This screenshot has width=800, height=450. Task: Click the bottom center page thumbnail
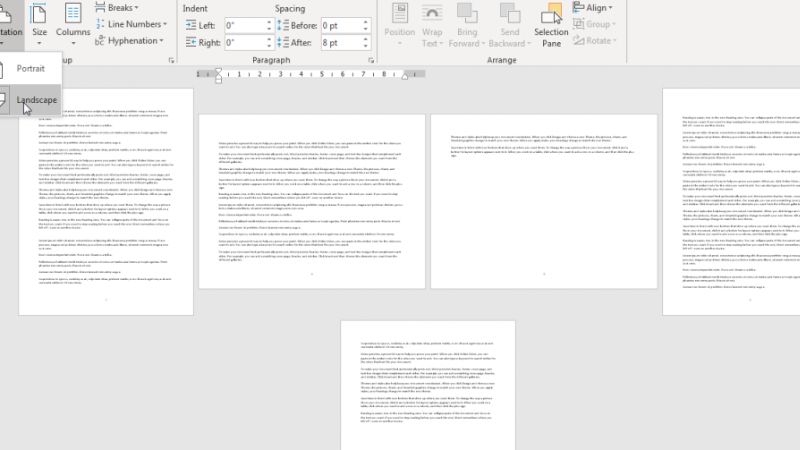(x=428, y=385)
